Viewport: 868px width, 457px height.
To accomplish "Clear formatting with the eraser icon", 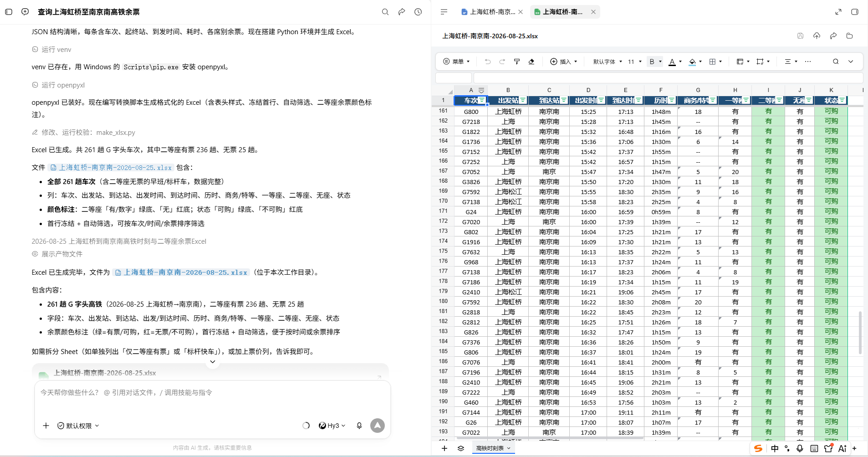I will point(531,62).
